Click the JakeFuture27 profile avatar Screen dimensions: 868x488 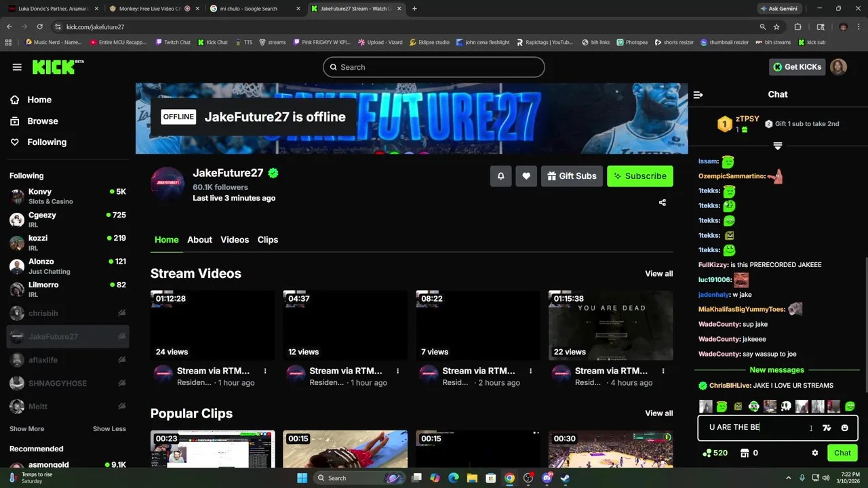(167, 184)
